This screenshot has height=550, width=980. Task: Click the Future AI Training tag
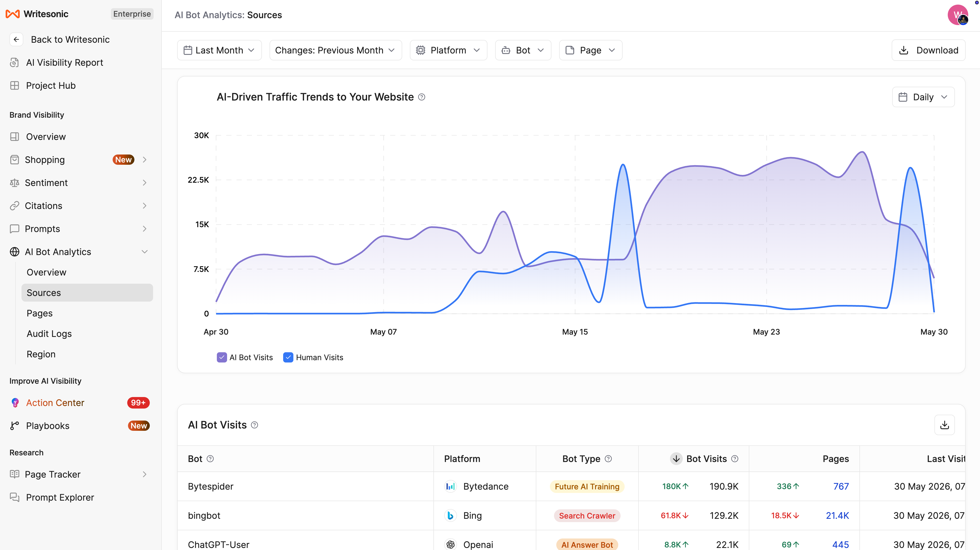[587, 487]
